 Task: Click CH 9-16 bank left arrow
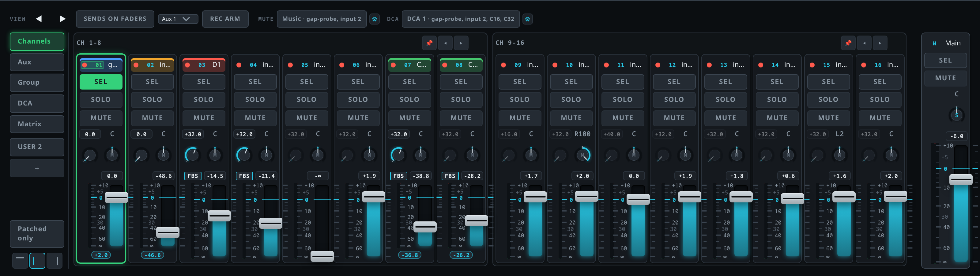click(x=864, y=43)
